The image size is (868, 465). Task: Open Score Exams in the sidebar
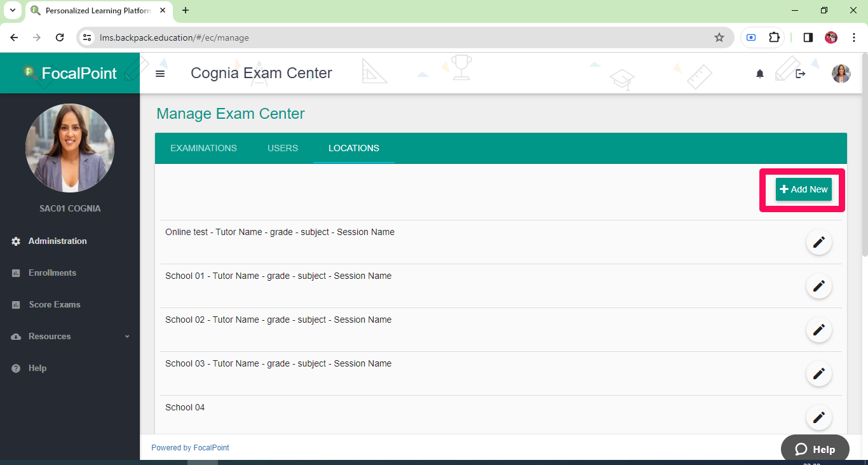point(55,305)
